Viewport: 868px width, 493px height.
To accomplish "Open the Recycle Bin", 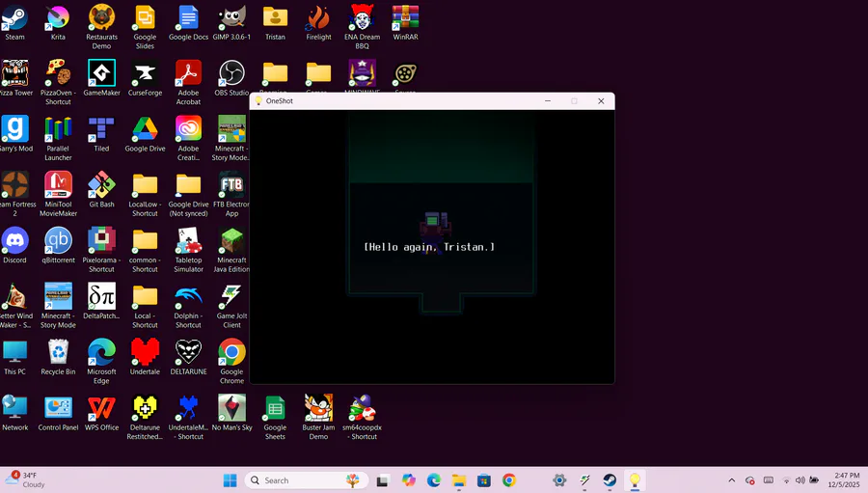I will click(x=58, y=357).
